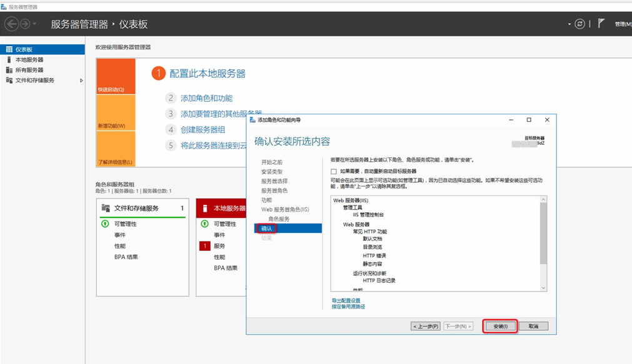Click the 文件和存储服务 tile icon
632x364 pixels.
click(x=106, y=208)
